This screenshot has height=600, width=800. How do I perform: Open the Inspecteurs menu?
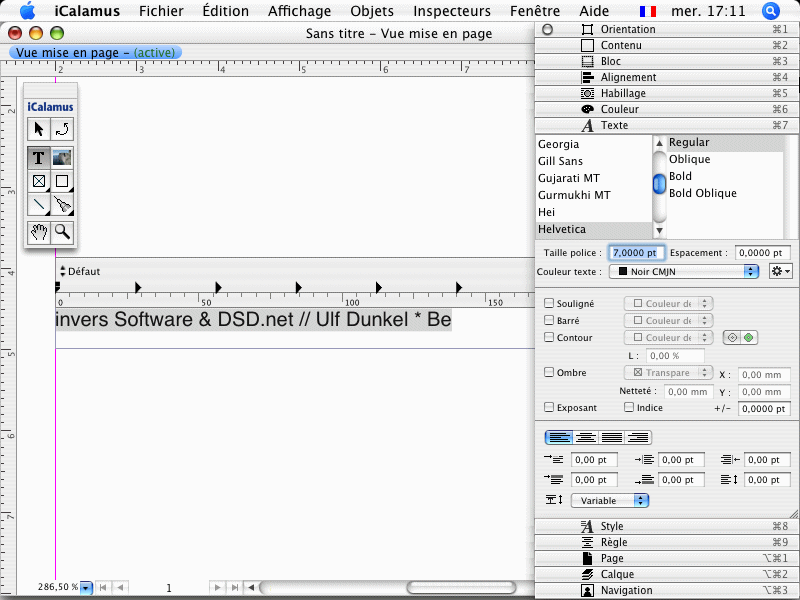point(452,11)
